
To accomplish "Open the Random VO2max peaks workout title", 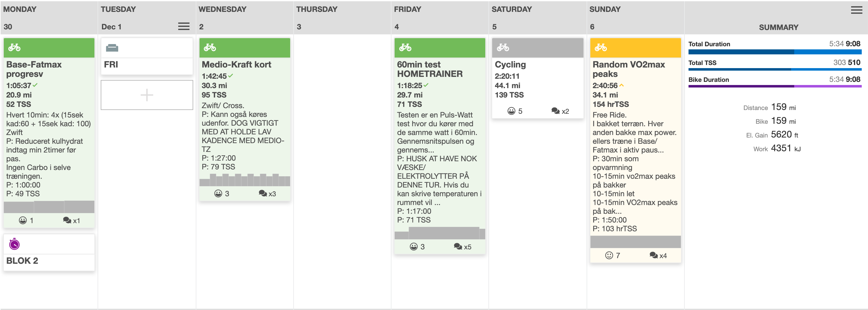I will [x=628, y=69].
